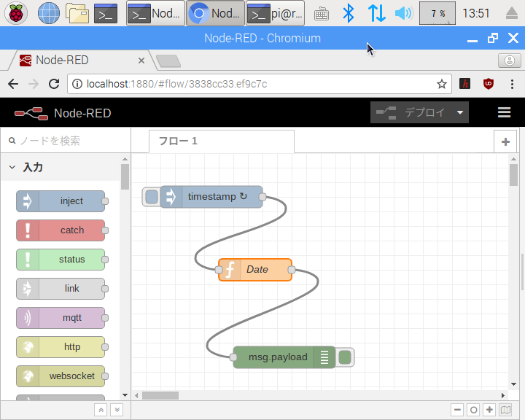Viewport: 525px width, 420px height.
Task: Focus the ノードを検索 search field
Action: click(x=66, y=141)
